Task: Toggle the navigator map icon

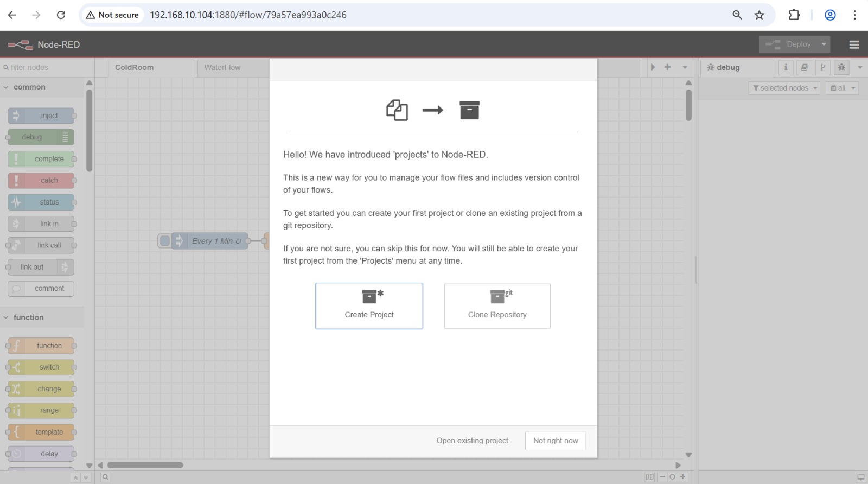Action: click(649, 477)
